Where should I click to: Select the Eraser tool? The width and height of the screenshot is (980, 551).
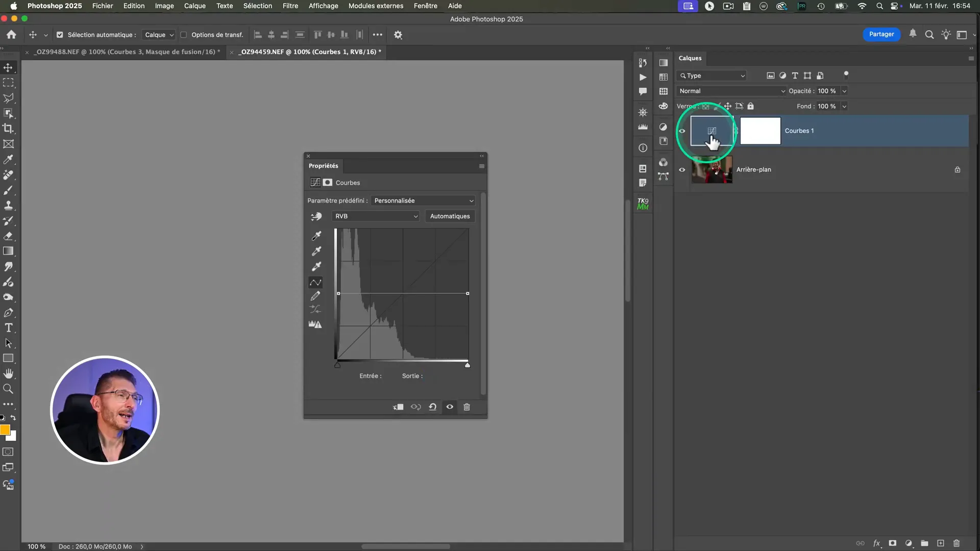click(x=8, y=236)
